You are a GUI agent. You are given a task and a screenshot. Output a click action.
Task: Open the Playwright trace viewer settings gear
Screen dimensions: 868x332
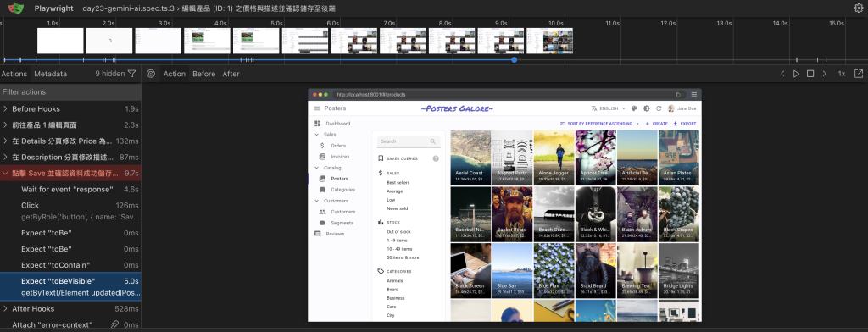pyautogui.click(x=859, y=8)
